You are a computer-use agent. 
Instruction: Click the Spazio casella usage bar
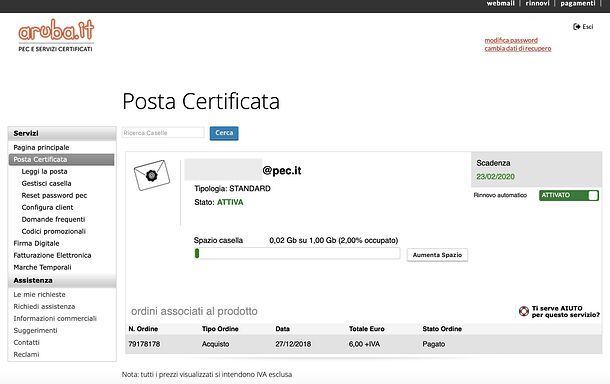tap(297, 254)
